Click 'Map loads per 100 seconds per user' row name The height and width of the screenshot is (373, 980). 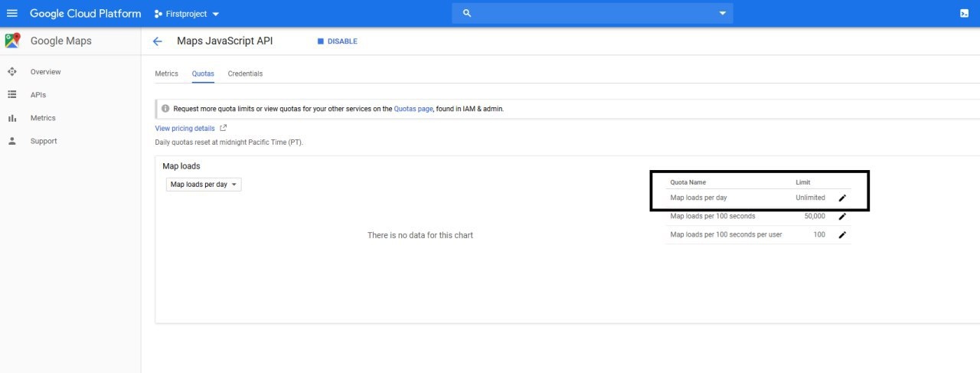[x=726, y=234]
